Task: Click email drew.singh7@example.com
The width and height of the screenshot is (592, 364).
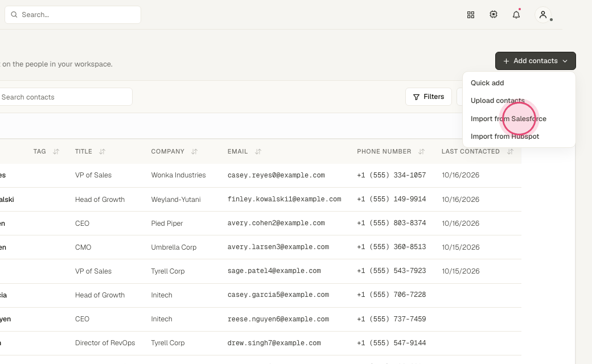Action: click(274, 343)
